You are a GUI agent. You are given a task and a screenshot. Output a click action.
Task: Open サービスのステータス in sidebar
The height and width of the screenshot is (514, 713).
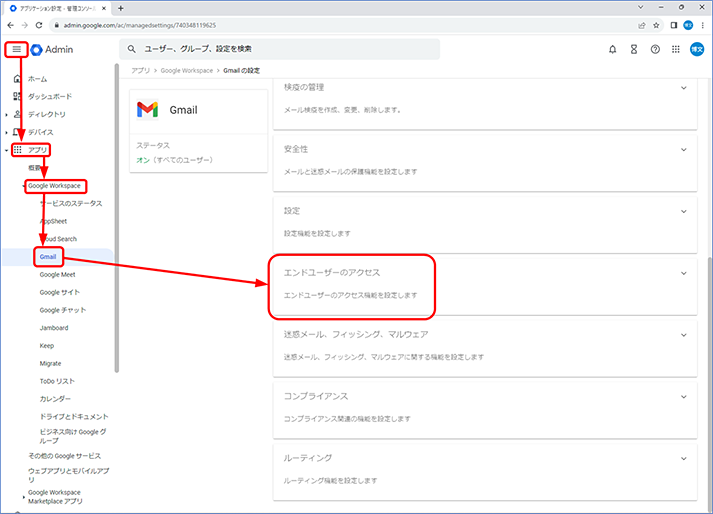click(71, 203)
